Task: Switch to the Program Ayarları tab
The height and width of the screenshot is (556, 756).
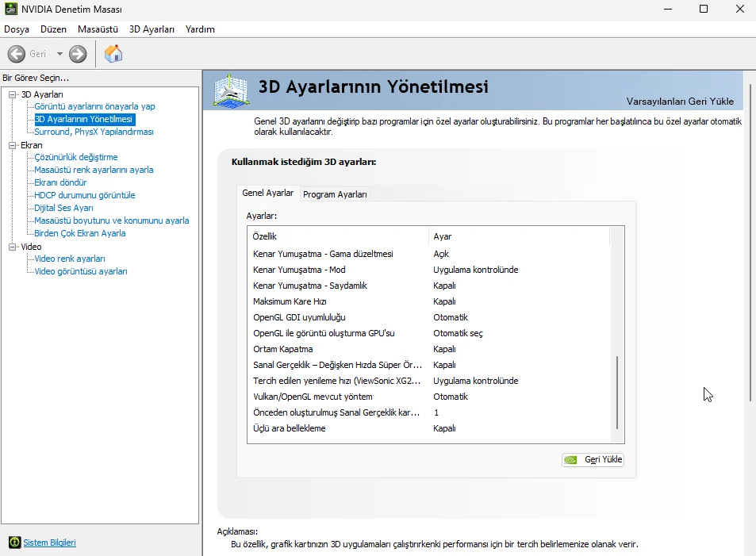Action: coord(335,194)
